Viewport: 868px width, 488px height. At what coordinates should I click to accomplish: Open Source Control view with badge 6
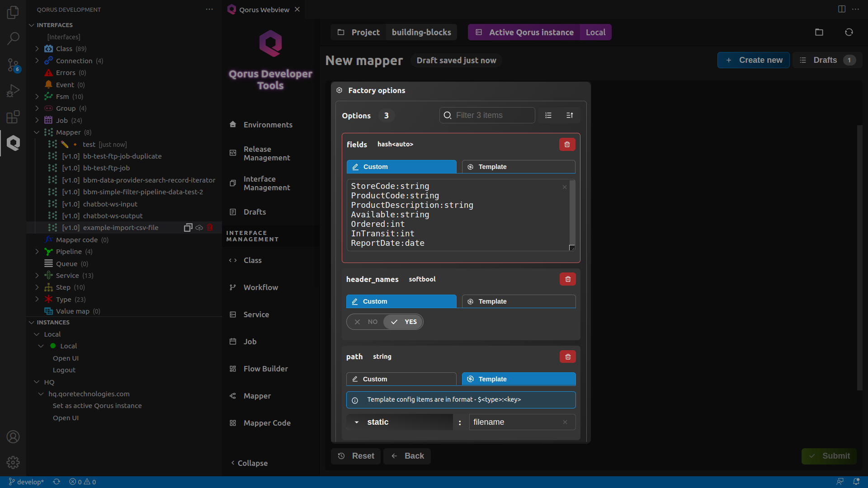coord(13,65)
